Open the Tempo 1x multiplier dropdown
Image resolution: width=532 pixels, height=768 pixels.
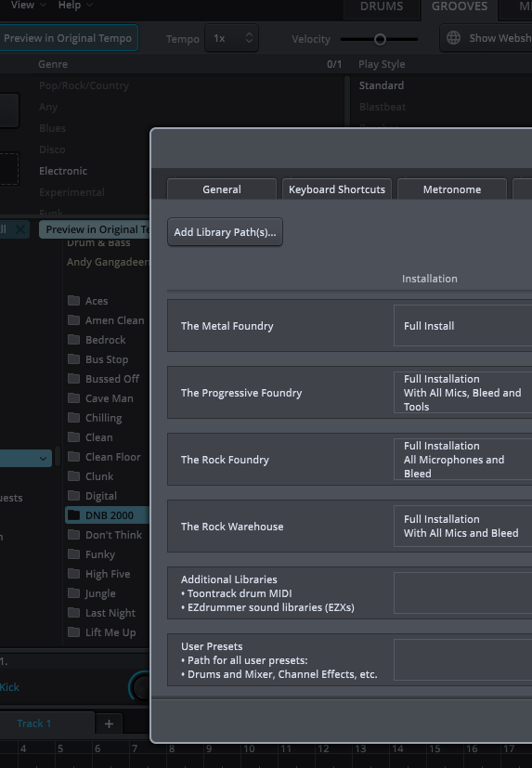(232, 38)
